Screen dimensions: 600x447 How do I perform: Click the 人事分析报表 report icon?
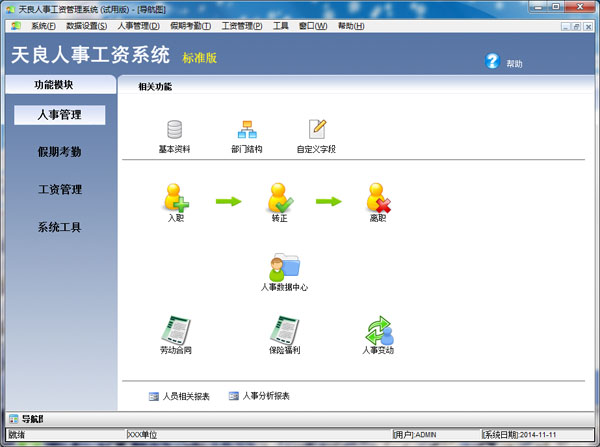(x=233, y=396)
